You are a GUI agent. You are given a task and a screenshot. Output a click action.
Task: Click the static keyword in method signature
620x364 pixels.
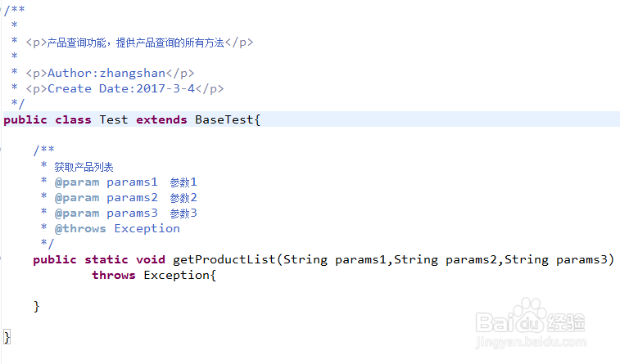coord(106,259)
